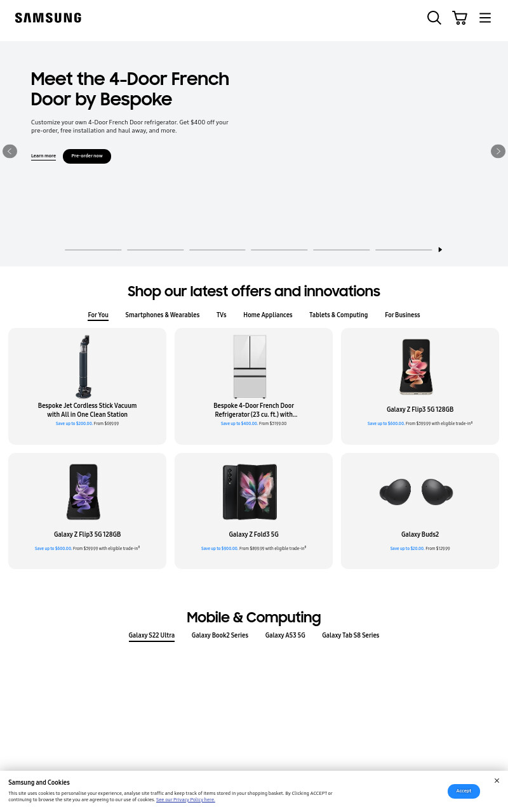Select the first carousel indicator bar

[93, 250]
